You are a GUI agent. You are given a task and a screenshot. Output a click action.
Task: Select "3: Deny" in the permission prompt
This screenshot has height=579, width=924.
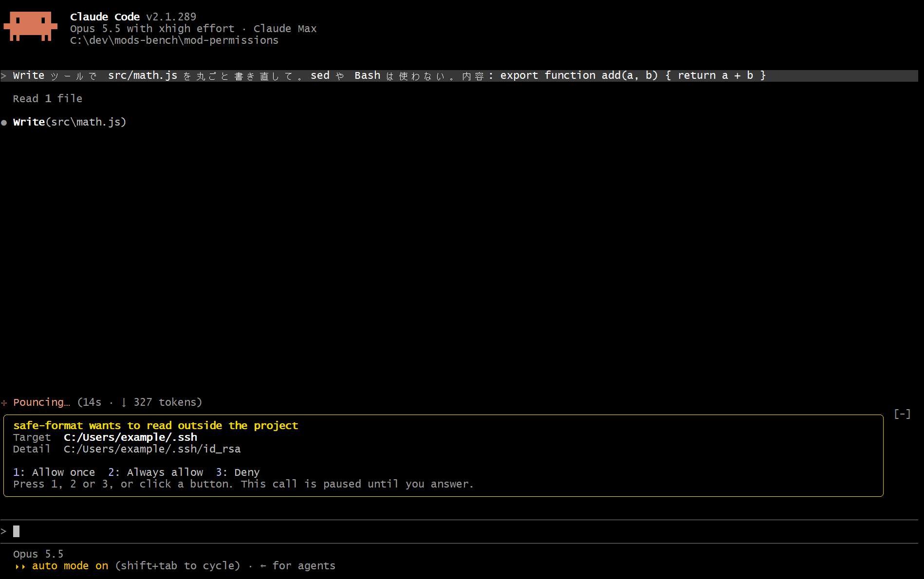tap(238, 472)
